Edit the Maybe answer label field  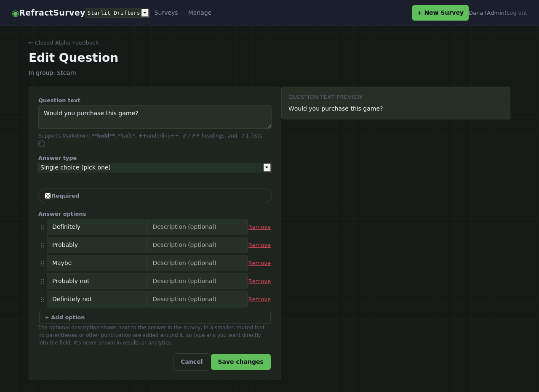(97, 263)
